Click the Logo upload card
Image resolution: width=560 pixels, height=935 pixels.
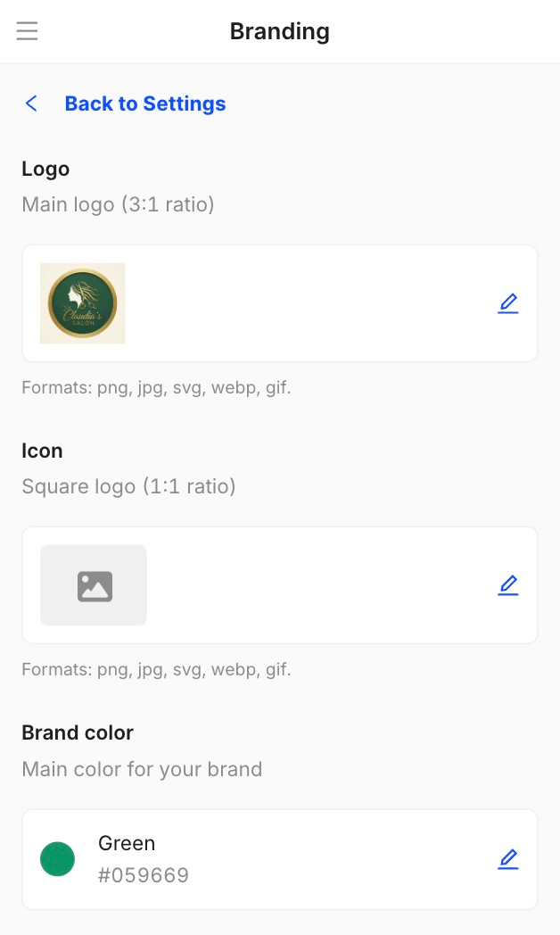pyautogui.click(x=280, y=302)
